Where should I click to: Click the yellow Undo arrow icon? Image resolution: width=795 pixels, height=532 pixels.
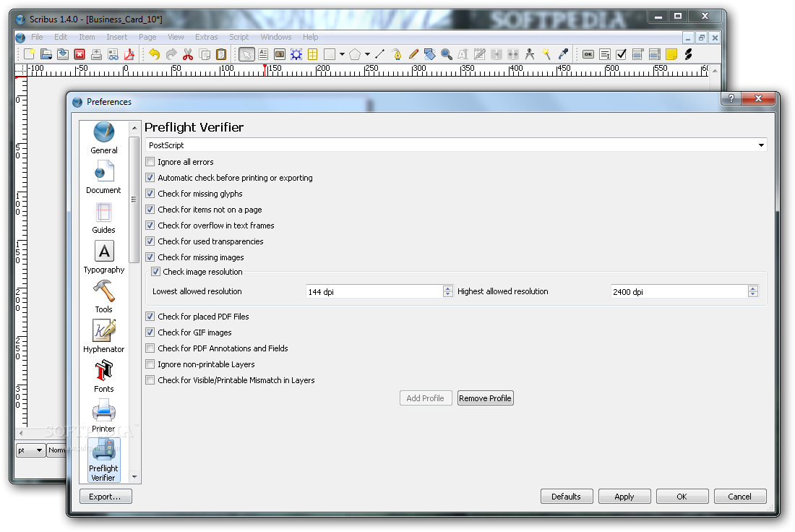(x=155, y=54)
